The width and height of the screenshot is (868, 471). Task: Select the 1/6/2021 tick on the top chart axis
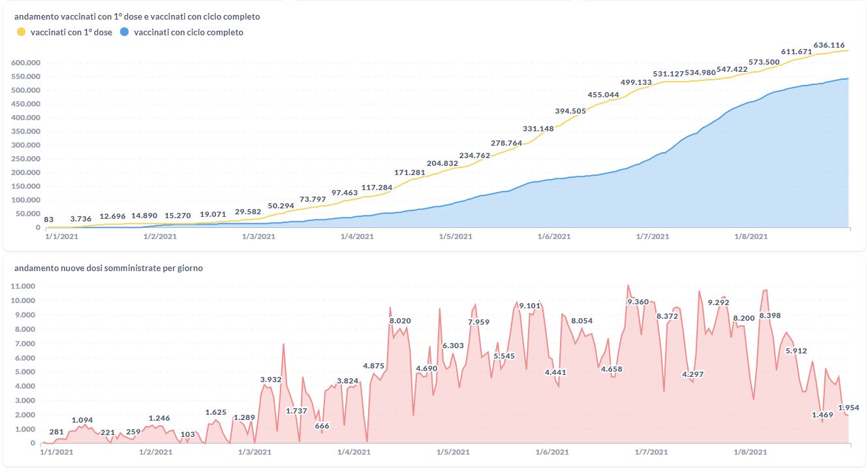click(x=553, y=236)
